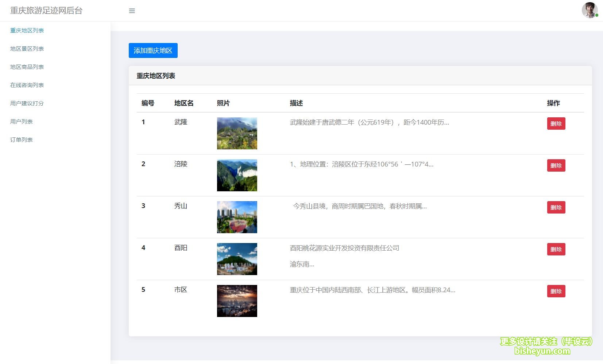Click the description starting 重庆位于中国内陆西南部
Viewport: 603px width, 364px height.
click(372, 290)
